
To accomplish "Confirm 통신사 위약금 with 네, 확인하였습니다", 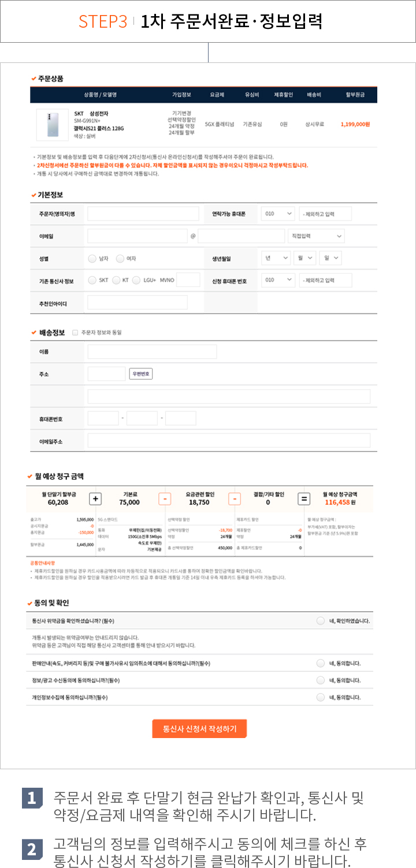I will click(321, 621).
